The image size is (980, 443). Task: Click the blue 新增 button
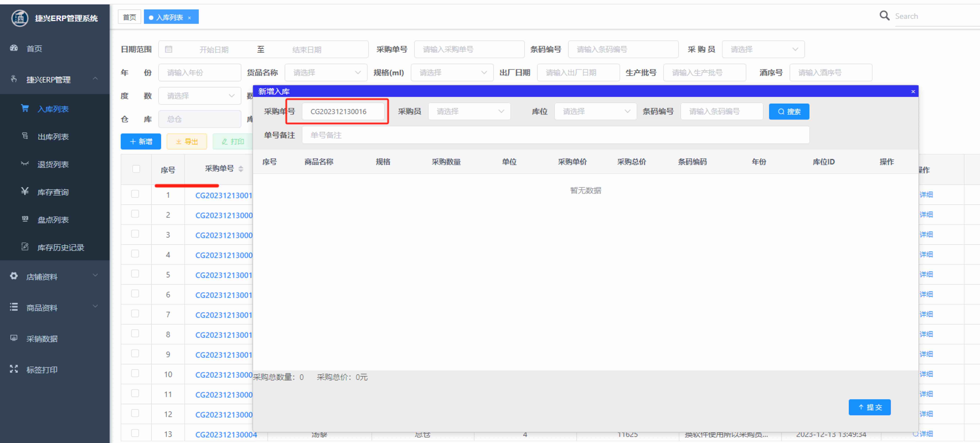tap(141, 141)
